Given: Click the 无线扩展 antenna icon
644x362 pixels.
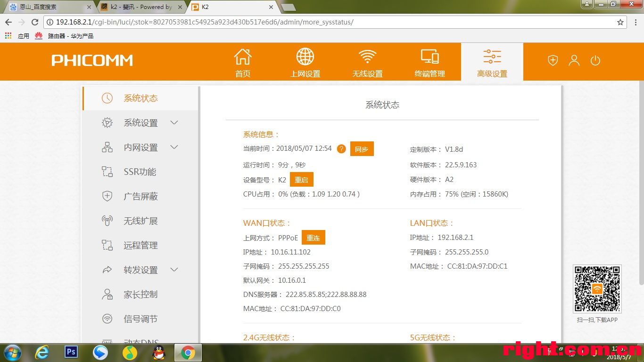Looking at the screenshot, I should (x=107, y=221).
